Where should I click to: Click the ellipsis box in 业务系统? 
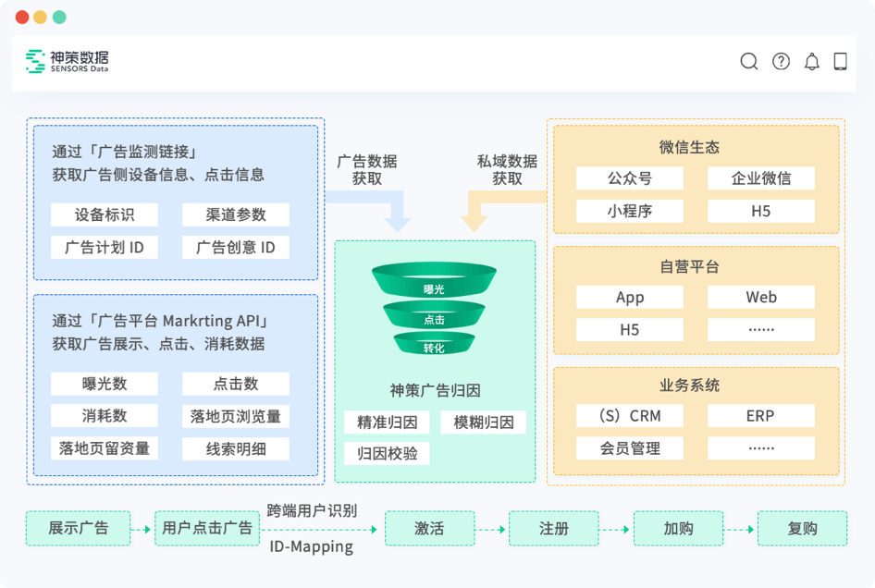(761, 448)
